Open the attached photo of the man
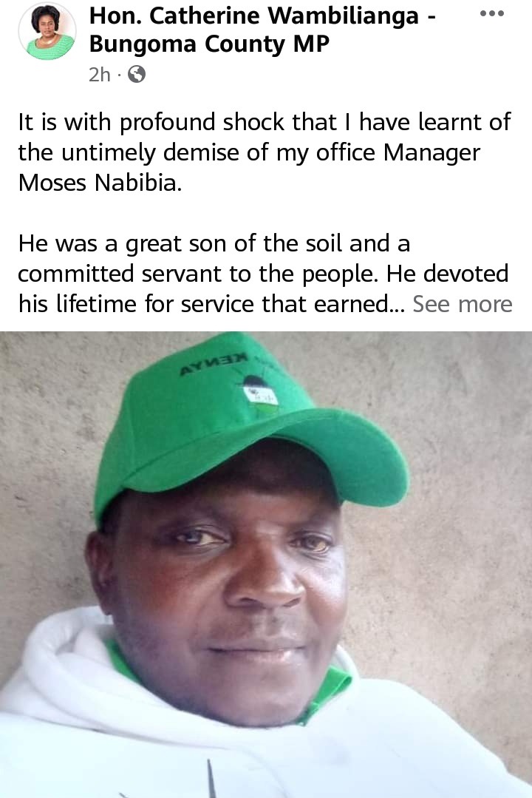 [266, 564]
